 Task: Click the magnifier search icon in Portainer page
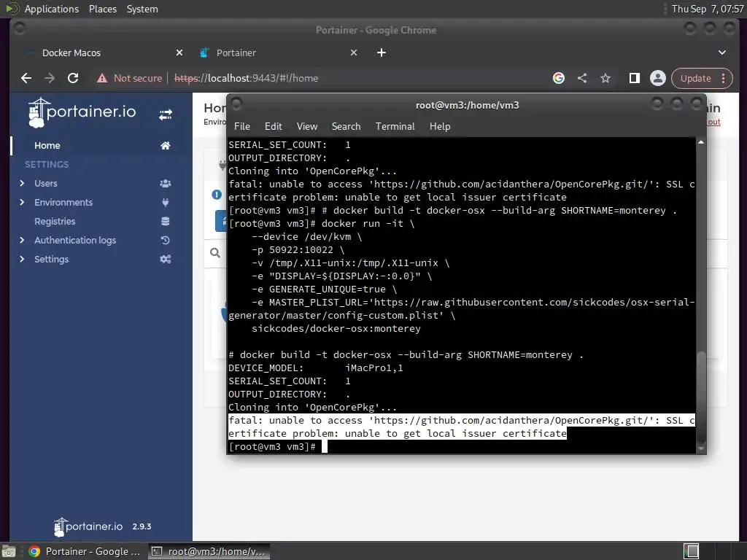215,253
